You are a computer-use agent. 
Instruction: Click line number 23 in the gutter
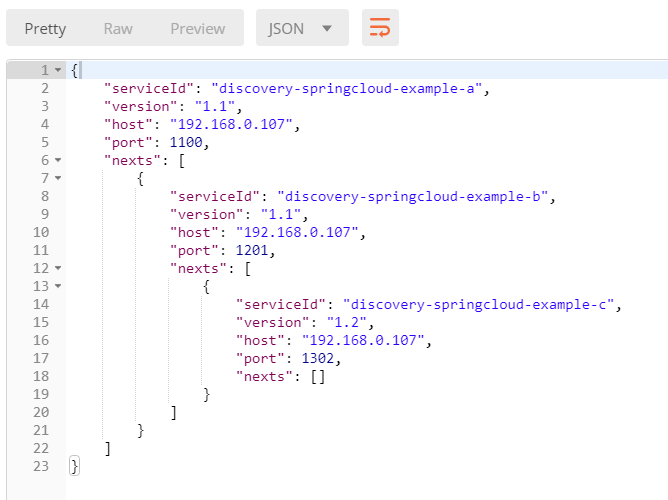point(40,466)
